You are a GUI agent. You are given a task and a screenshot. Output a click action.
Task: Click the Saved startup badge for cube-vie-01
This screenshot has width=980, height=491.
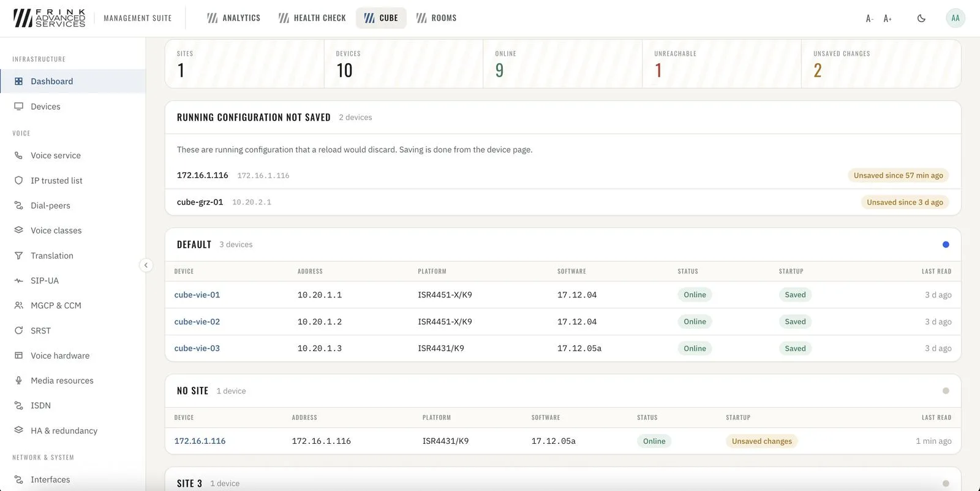(x=796, y=295)
